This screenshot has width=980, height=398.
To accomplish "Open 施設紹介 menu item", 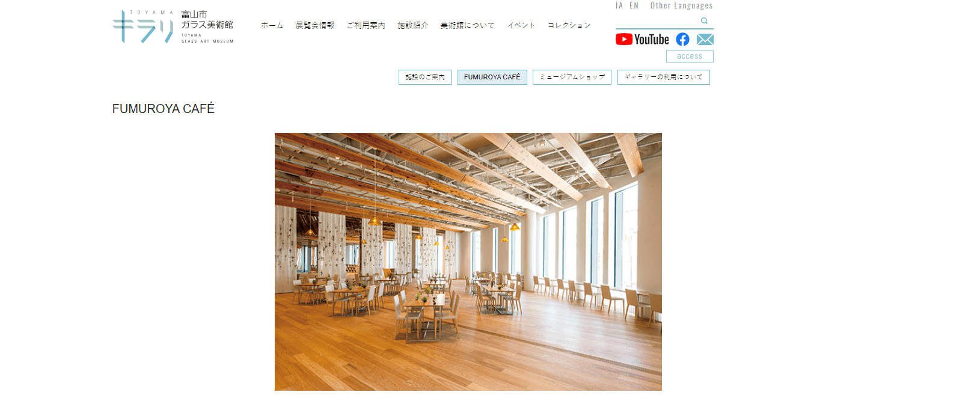I will [413, 25].
